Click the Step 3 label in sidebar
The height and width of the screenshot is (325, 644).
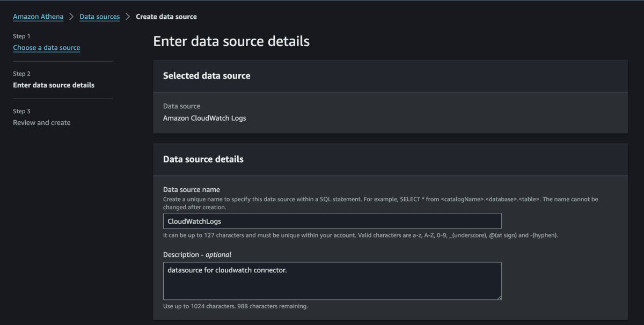[x=22, y=111]
